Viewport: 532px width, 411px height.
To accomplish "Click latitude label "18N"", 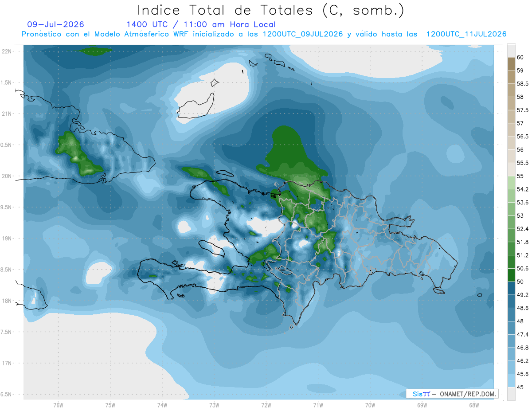I will coord(7,301).
